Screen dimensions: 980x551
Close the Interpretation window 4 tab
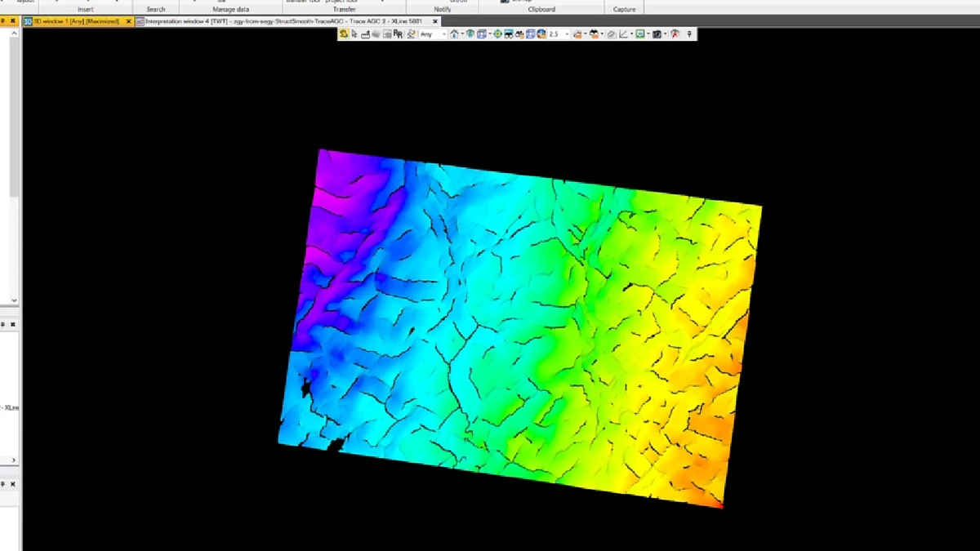point(435,21)
